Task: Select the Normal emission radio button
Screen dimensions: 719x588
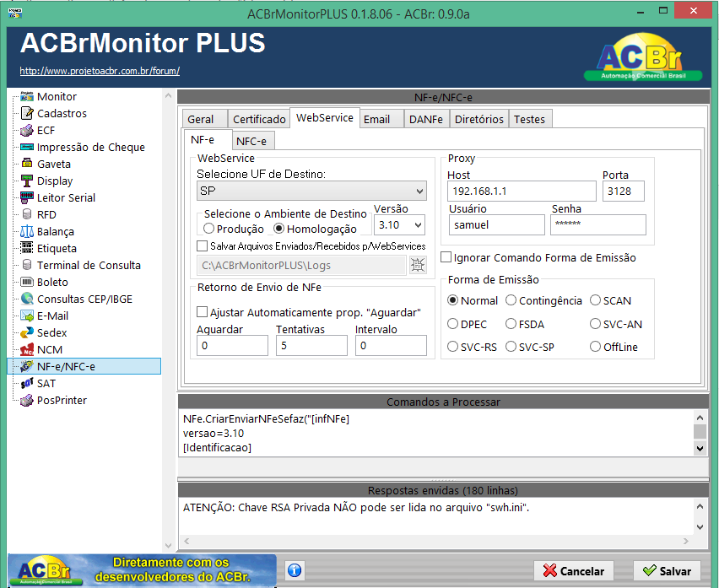Action: point(452,300)
